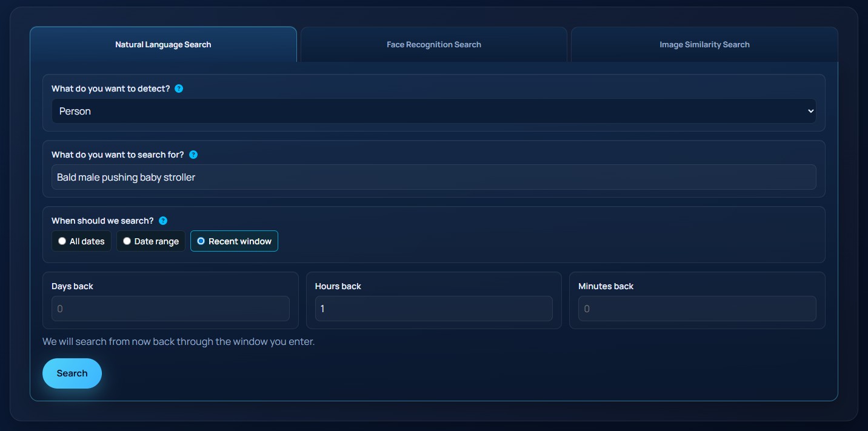Focus the "Minutes back" input field

tap(696, 309)
